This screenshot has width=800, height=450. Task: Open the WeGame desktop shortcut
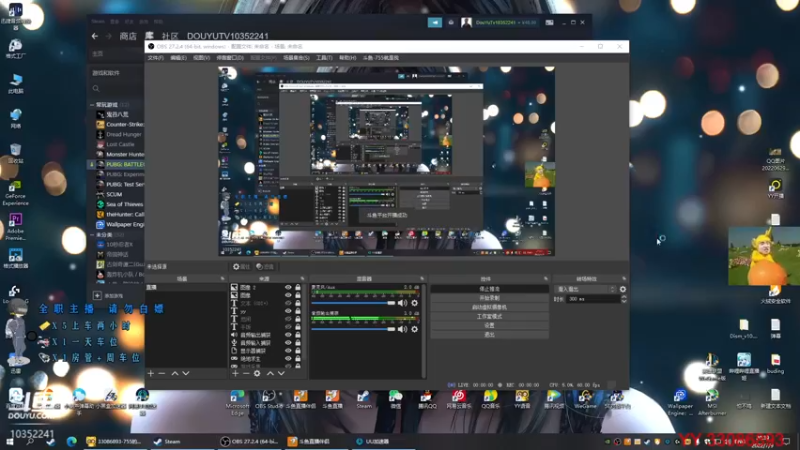(585, 399)
